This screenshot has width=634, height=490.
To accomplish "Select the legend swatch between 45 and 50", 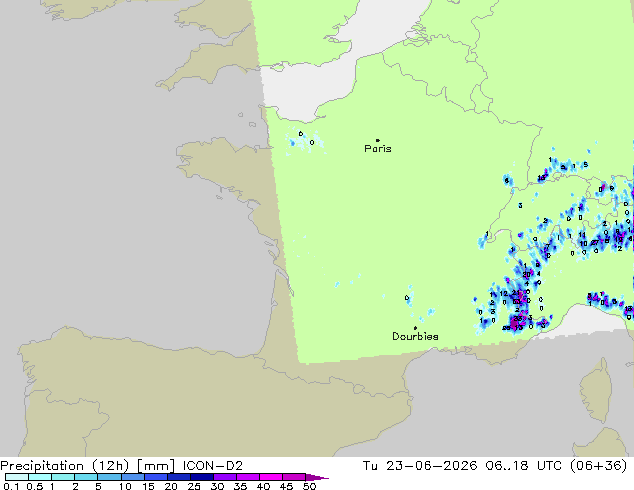I will 294,477.
